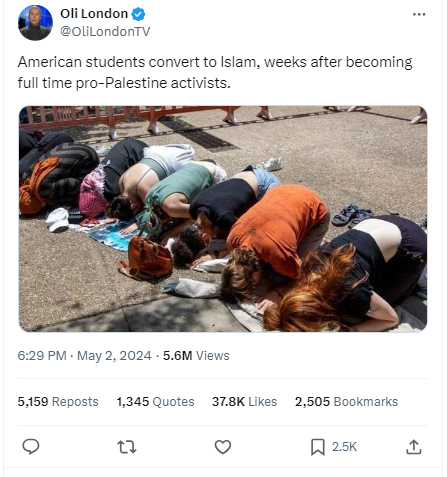View the 5.6M Views analytics
This screenshot has width=447, height=477.
click(x=196, y=356)
